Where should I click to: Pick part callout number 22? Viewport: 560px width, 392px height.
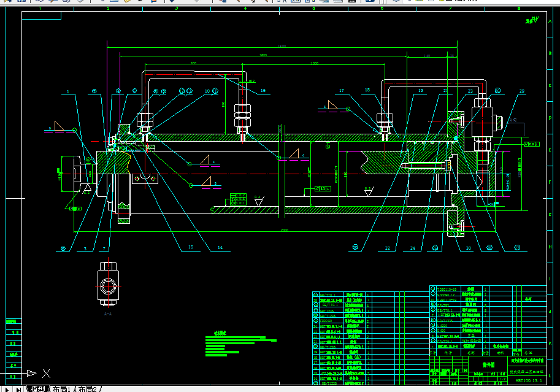pyautogui.click(x=388, y=248)
